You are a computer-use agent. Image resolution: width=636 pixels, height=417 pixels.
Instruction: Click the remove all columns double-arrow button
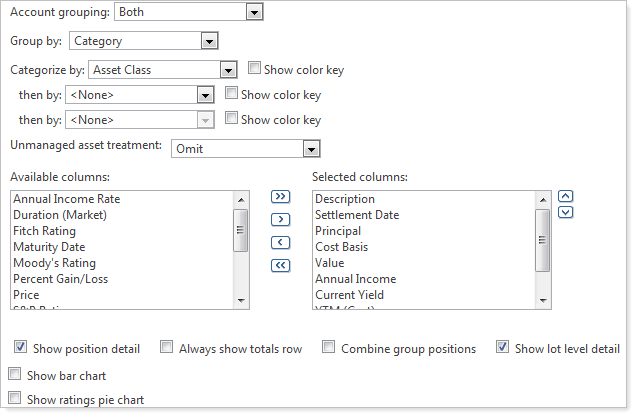coord(281,264)
